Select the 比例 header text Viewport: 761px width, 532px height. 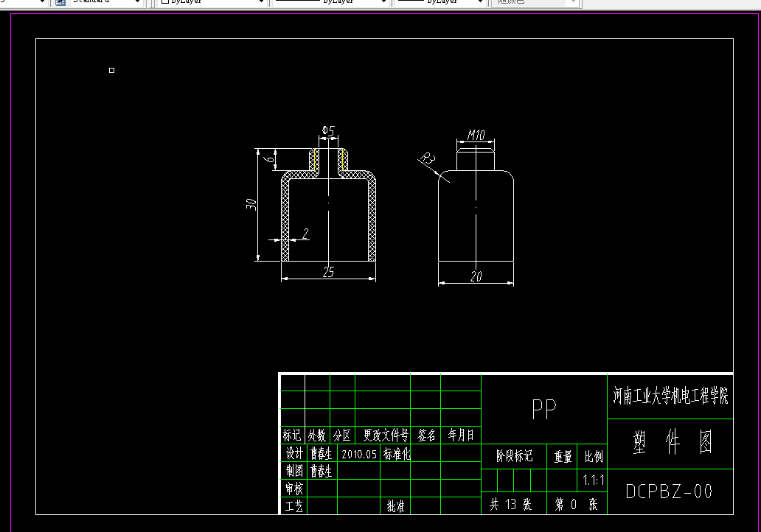click(593, 456)
